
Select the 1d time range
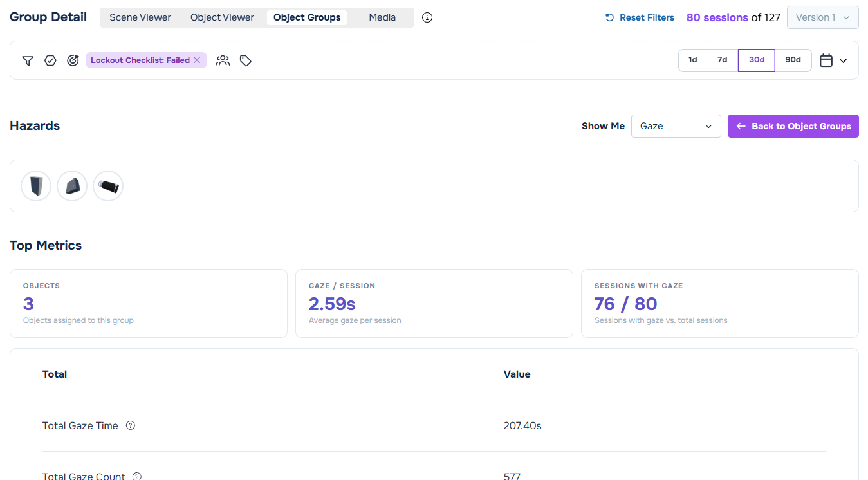[693, 60]
